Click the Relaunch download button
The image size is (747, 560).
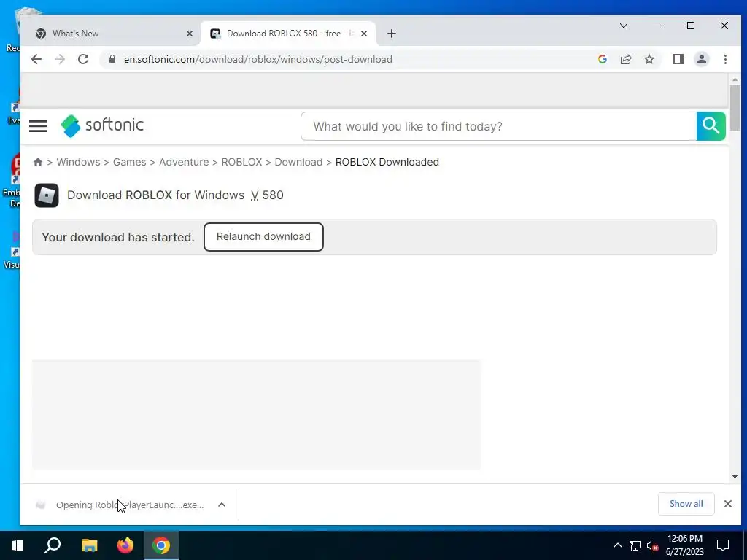pyautogui.click(x=263, y=237)
